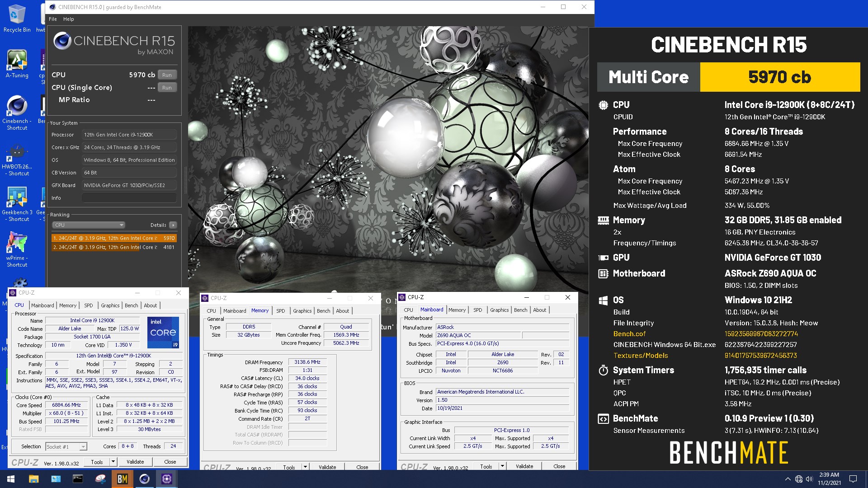Viewport: 868px width, 488px height.
Task: Launch A-Tuning desktop shortcut
Action: coord(17,64)
